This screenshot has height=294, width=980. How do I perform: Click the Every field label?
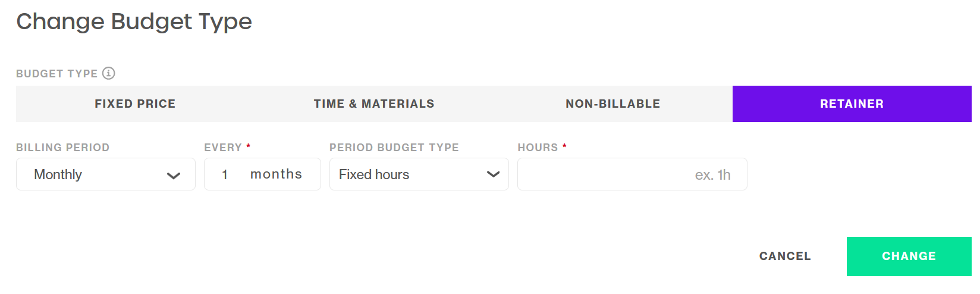223,148
